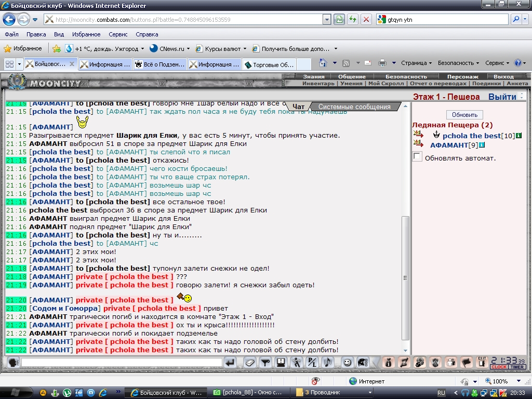Image resolution: width=532 pixels, height=399 pixels.
Task: Click private-message arrow icon beside АФАМАНТ
Action: [418, 144]
